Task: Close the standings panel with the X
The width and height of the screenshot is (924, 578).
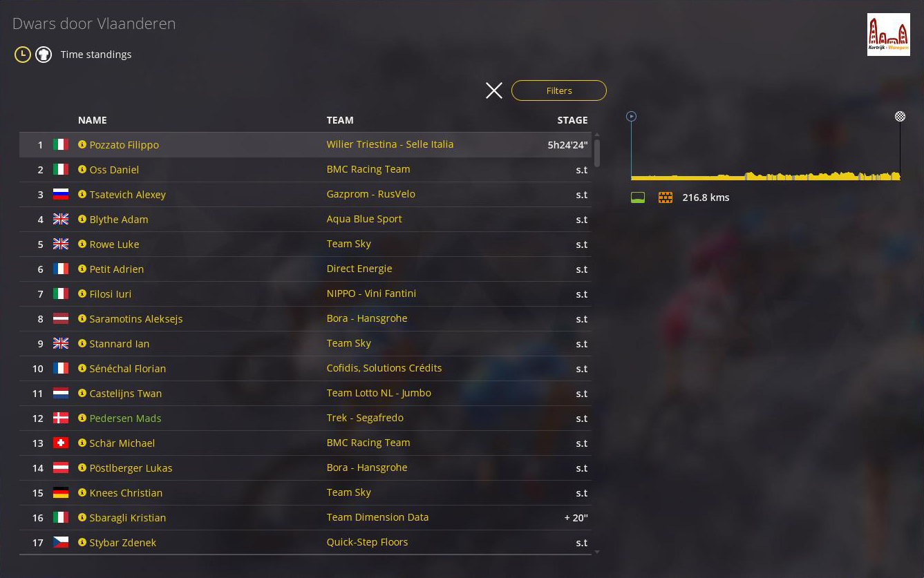Action: [x=493, y=90]
